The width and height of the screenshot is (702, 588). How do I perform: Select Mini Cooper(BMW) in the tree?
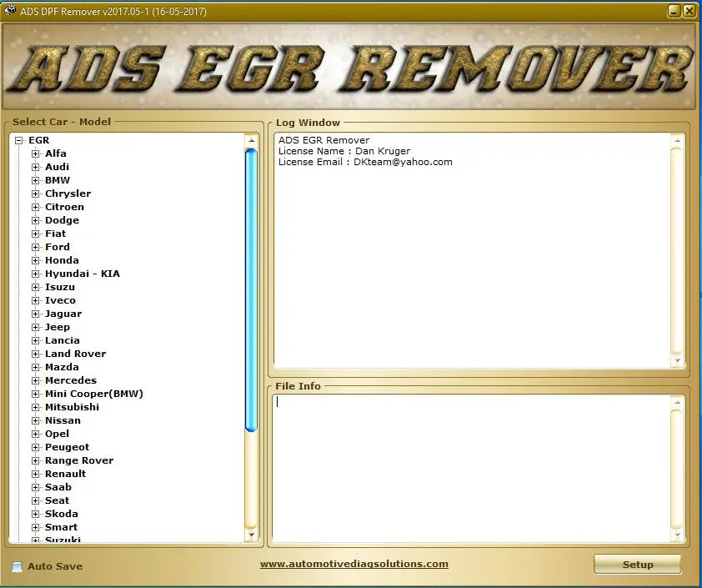(x=94, y=393)
